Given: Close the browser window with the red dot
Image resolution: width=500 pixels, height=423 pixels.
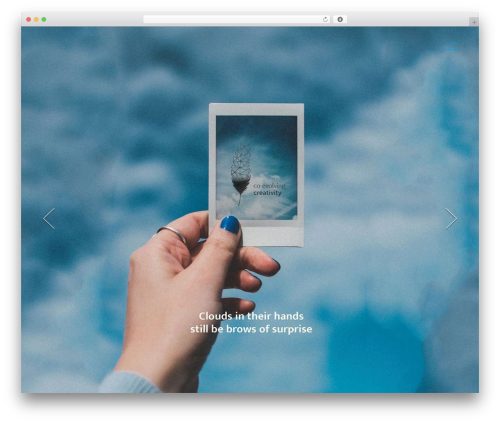Looking at the screenshot, I should click(x=29, y=20).
